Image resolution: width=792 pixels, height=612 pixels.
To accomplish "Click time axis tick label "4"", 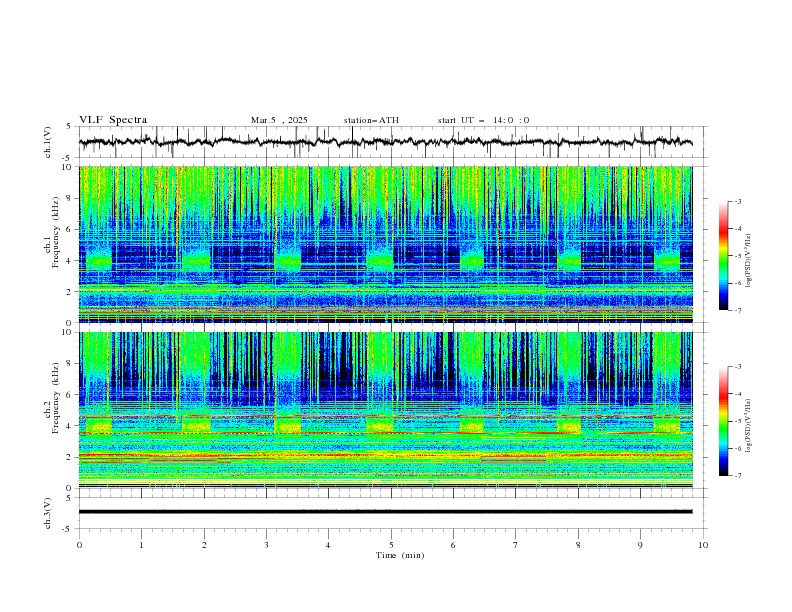I will pos(328,545).
